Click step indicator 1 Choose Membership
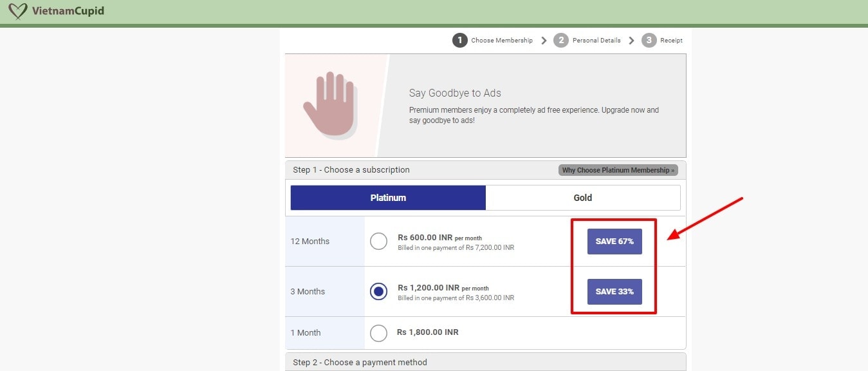The image size is (868, 371). (x=460, y=40)
